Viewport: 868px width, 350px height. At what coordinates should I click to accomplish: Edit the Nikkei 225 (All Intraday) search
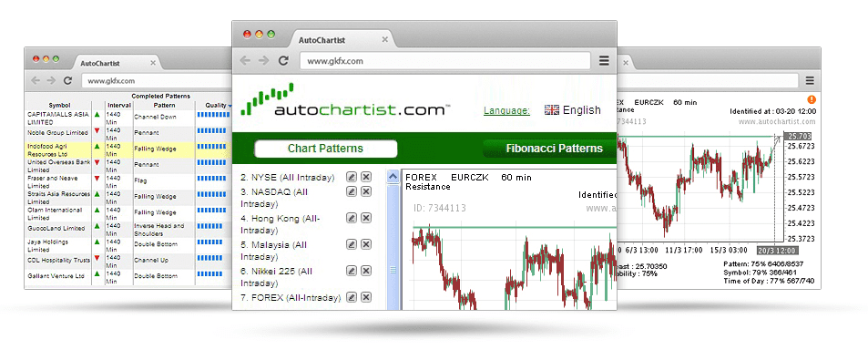[351, 271]
